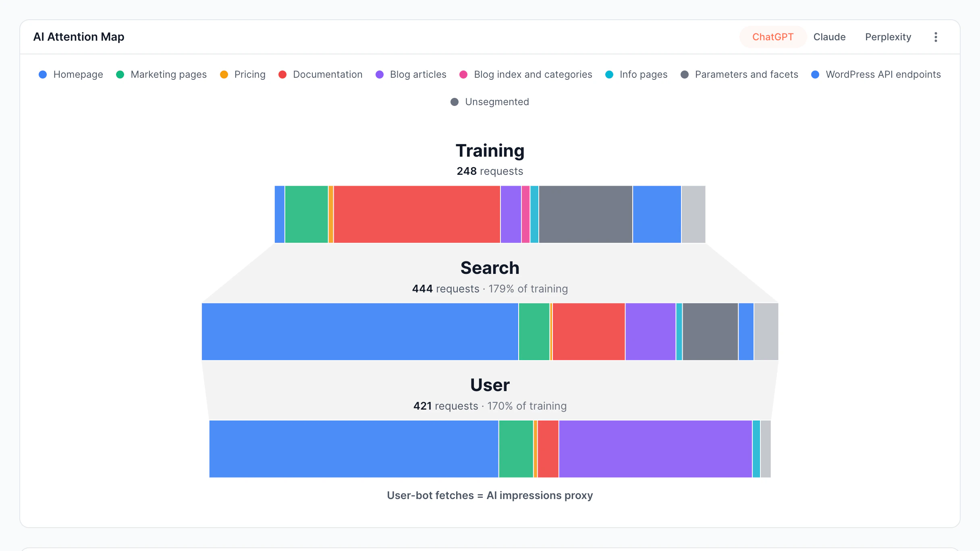Switch to the Claude tab
This screenshot has width=980, height=551.
[x=829, y=37]
